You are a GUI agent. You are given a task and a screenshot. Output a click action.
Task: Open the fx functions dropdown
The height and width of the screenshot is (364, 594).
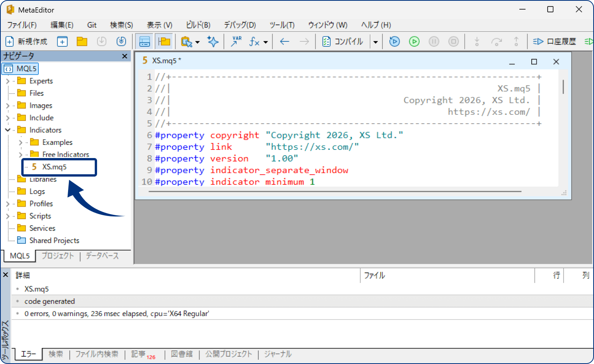[x=265, y=42]
